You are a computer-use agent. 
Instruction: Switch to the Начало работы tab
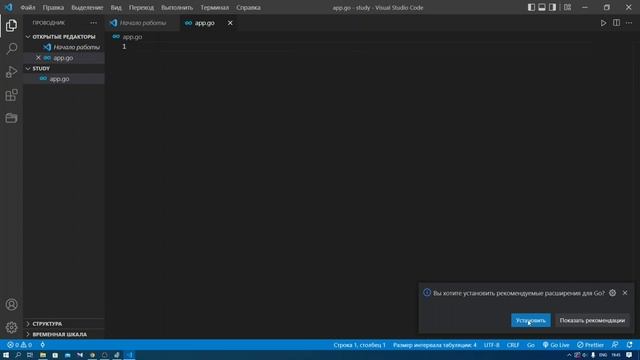[x=142, y=23]
